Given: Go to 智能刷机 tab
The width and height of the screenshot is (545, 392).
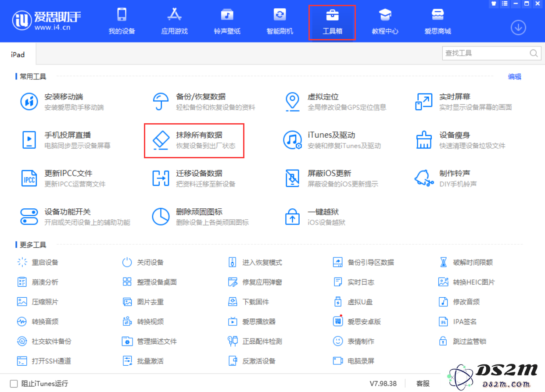Looking at the screenshot, I should [x=280, y=21].
